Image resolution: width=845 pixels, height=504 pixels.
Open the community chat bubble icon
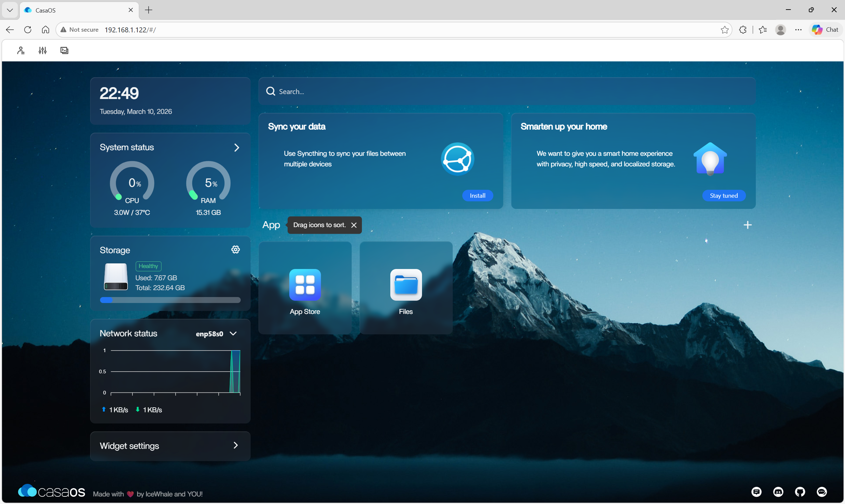point(822,492)
